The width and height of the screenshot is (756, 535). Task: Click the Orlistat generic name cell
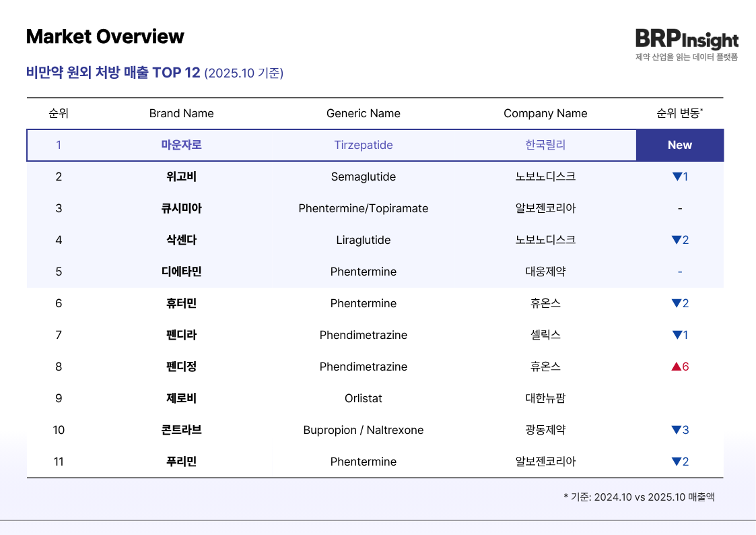click(363, 398)
